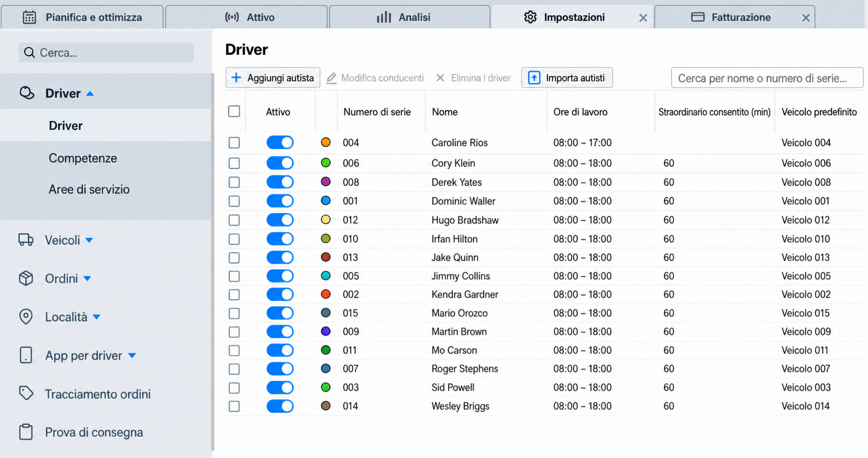Click the name Sid Powell
Viewport: 868px width, 458px height.
coord(453,387)
